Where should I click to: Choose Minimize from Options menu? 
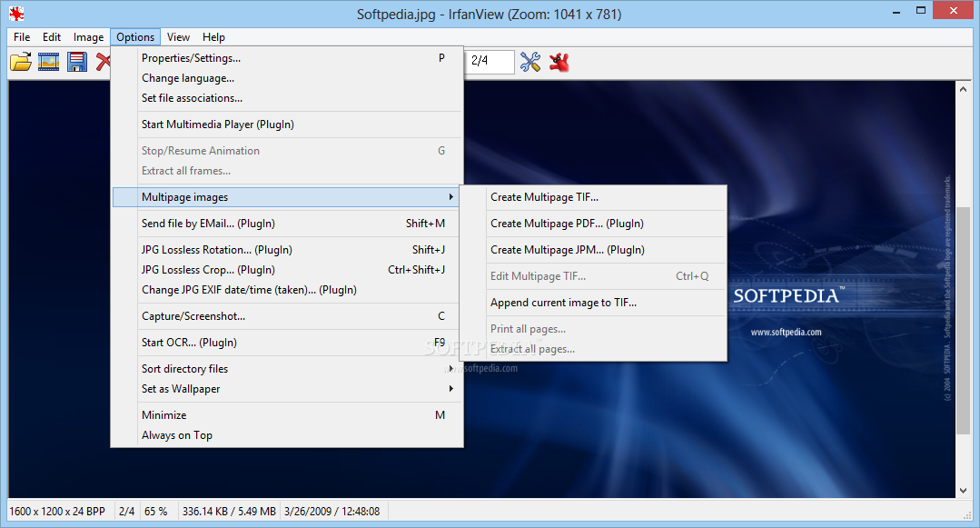288,414
